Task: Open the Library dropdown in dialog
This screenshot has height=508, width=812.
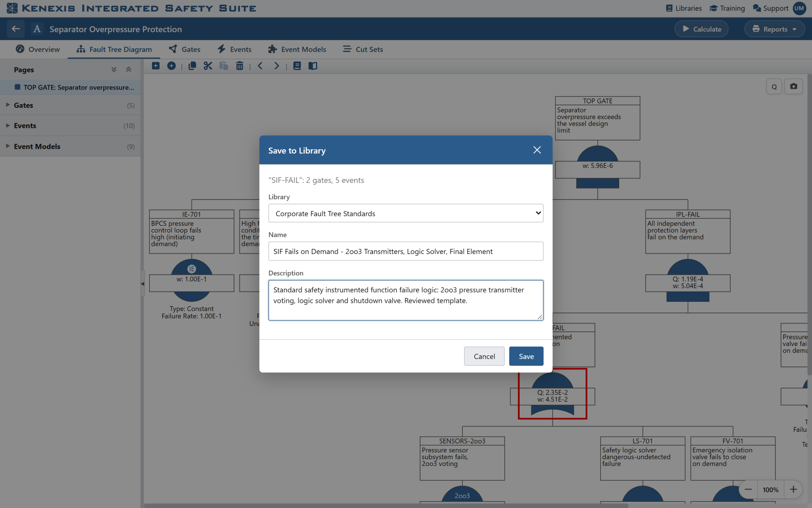Action: pos(406,213)
